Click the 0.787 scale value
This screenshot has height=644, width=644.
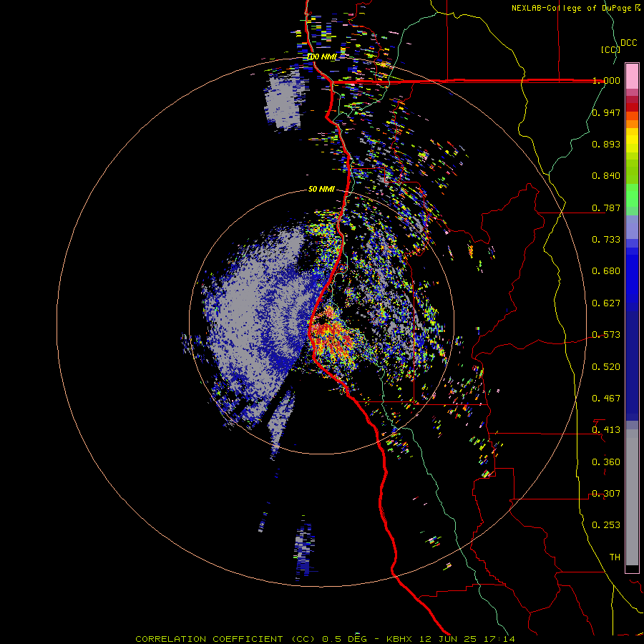point(606,208)
